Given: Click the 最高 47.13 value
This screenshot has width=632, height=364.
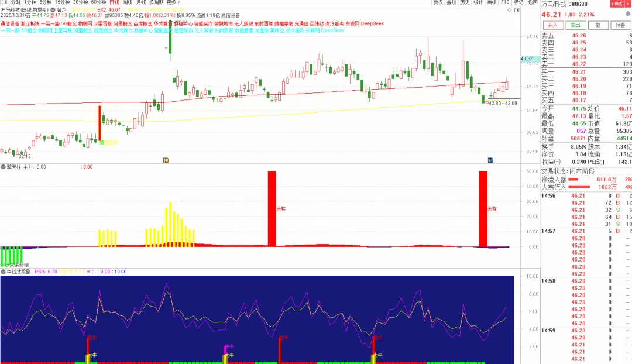Looking at the screenshot, I should point(579,116).
